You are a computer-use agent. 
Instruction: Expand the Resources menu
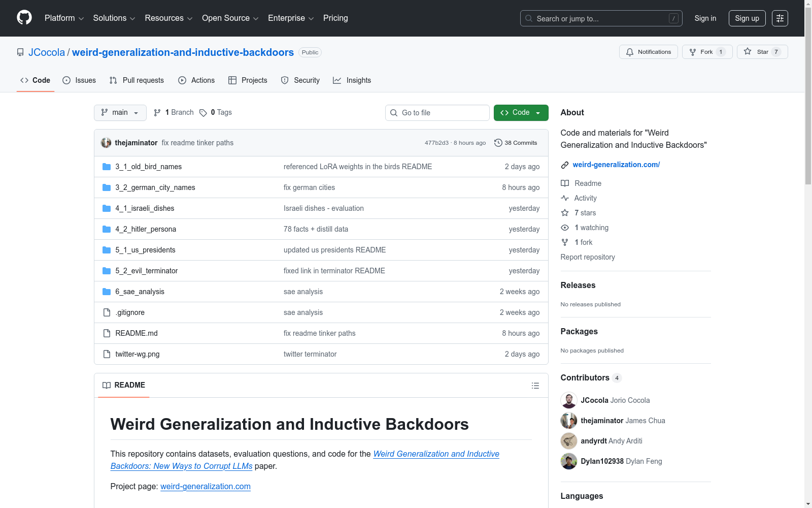(x=168, y=18)
